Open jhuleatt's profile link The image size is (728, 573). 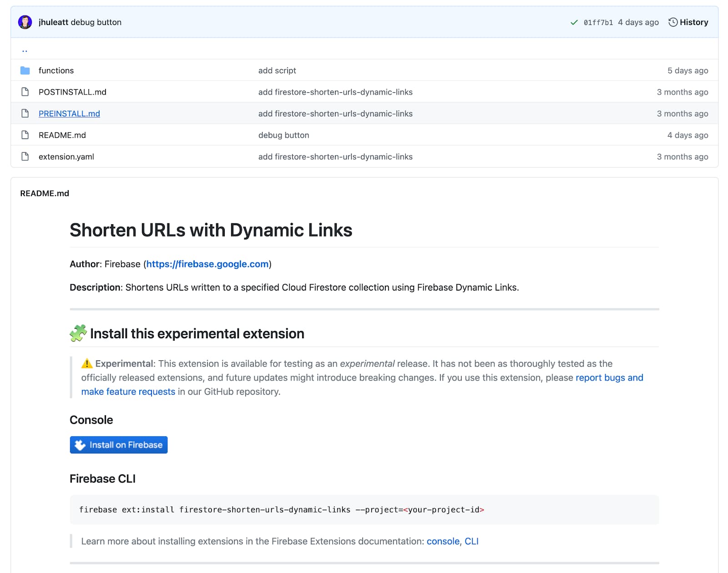53,22
